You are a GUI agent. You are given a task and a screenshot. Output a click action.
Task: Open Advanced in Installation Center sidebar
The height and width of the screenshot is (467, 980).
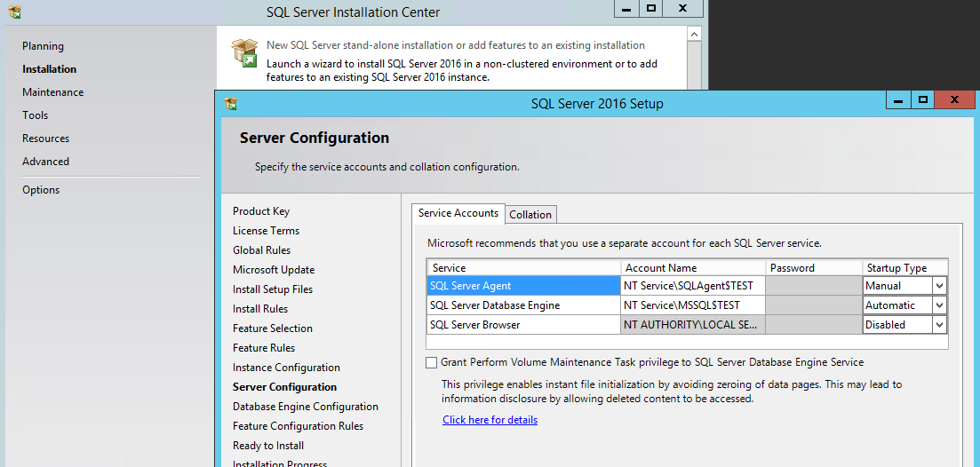point(45,162)
